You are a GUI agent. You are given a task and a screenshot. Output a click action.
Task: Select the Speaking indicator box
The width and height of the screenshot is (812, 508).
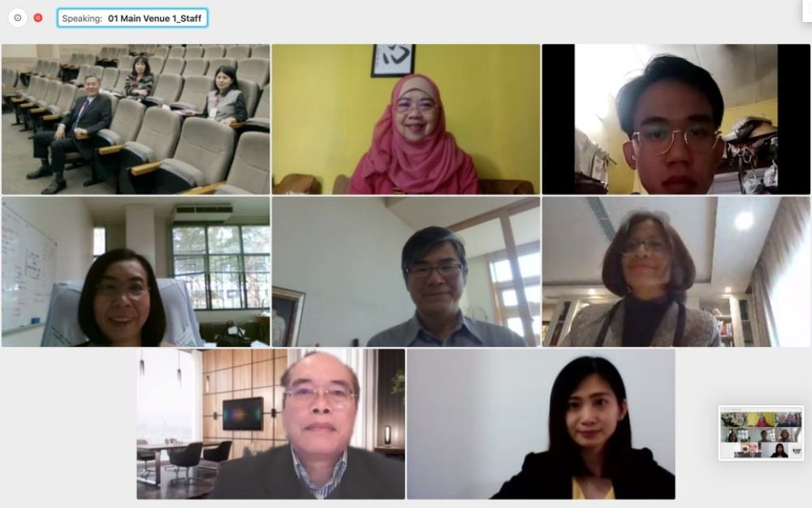(x=132, y=18)
